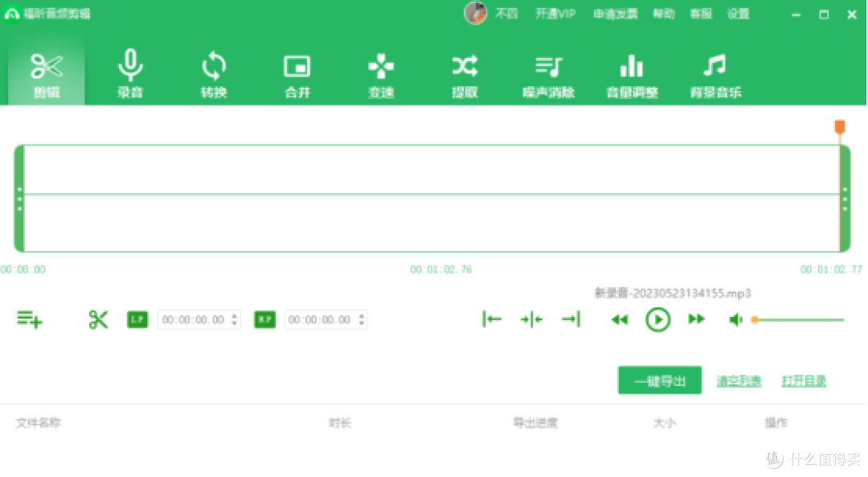Image resolution: width=868 pixels, height=477 pixels.
Task: Open the 录音 microphone tool
Action: click(x=131, y=76)
